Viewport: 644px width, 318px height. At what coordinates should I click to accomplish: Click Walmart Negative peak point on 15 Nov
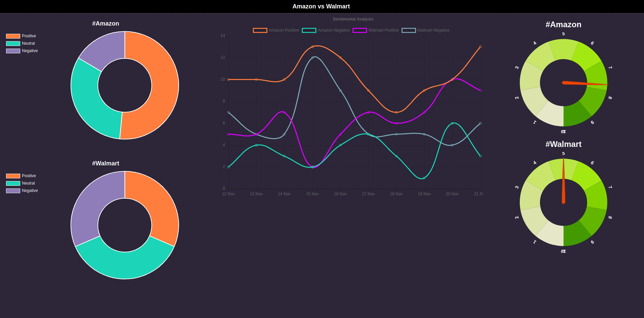(312, 58)
